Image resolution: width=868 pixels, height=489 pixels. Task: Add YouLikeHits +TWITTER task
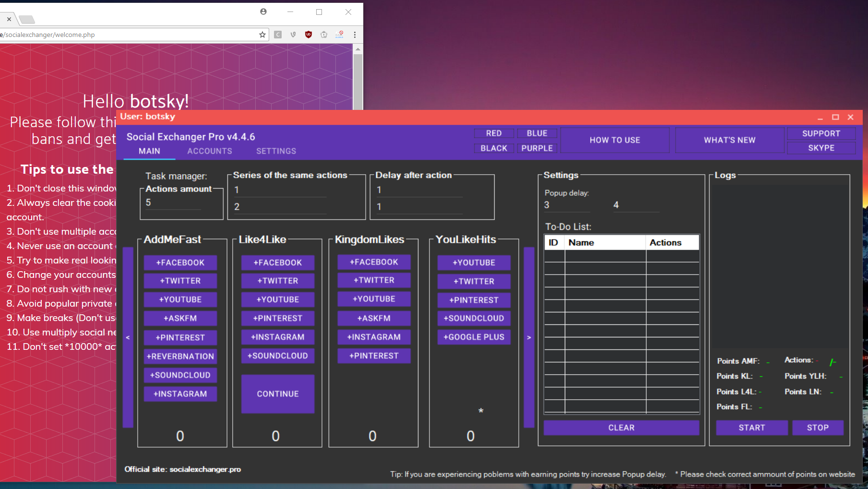click(x=474, y=281)
